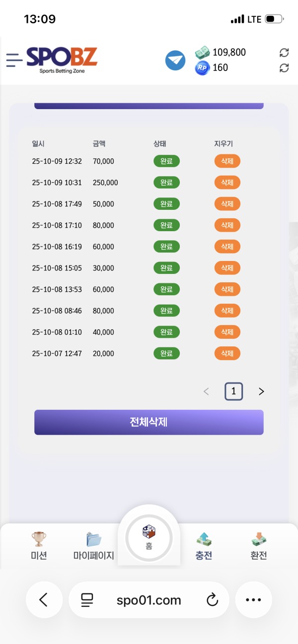Refresh the 109,800 cash balance
The width and height of the screenshot is (298, 644).
pos(284,53)
